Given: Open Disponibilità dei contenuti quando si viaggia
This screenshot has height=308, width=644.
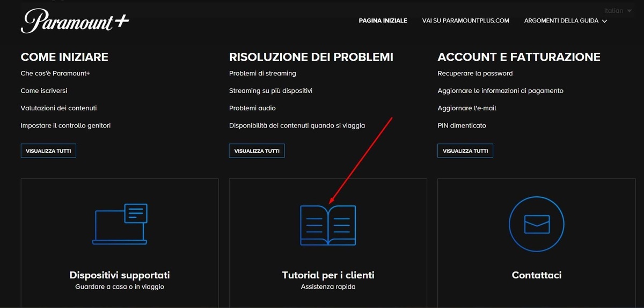Looking at the screenshot, I should (297, 125).
